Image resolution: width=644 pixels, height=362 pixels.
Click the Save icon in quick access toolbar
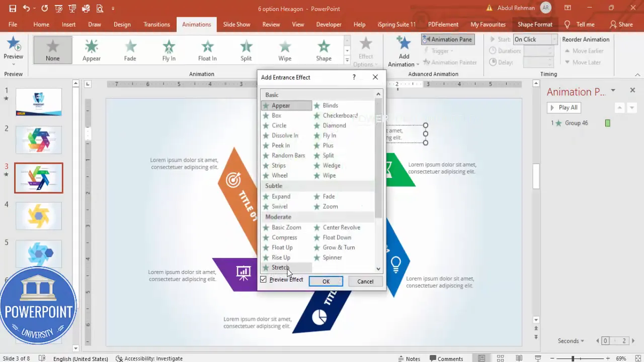[13, 9]
